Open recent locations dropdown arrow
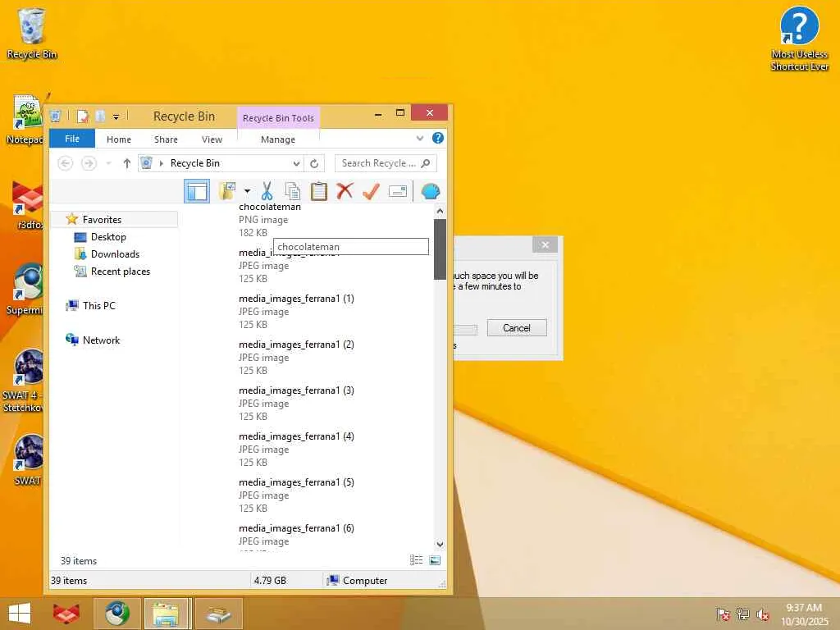This screenshot has height=630, width=840. tap(109, 163)
